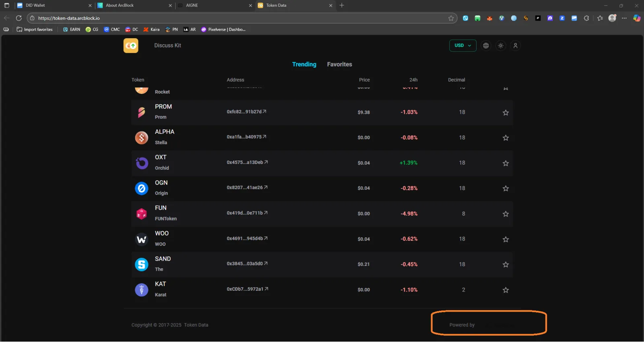Screen dimensions: 644x345
Task: Favorite the OGN token star
Action: pos(506,189)
